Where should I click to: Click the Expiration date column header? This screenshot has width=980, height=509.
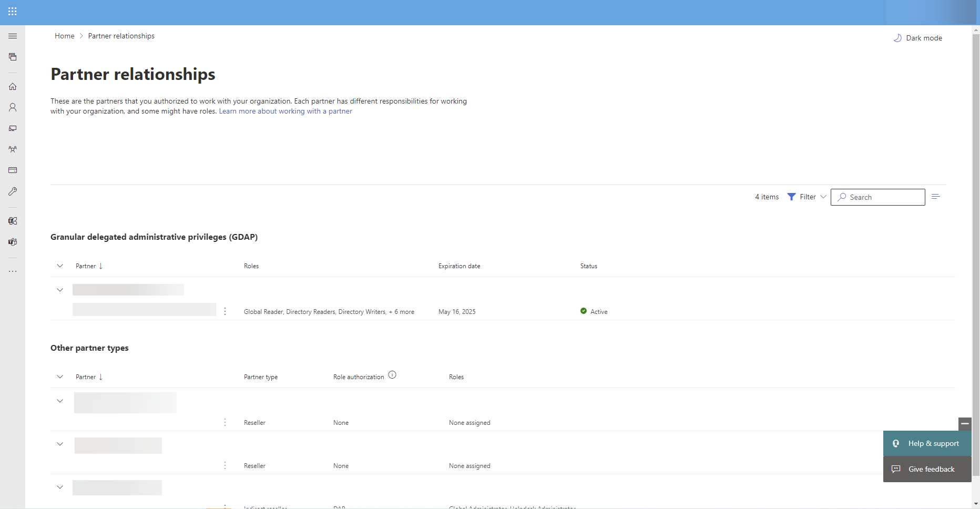(459, 266)
